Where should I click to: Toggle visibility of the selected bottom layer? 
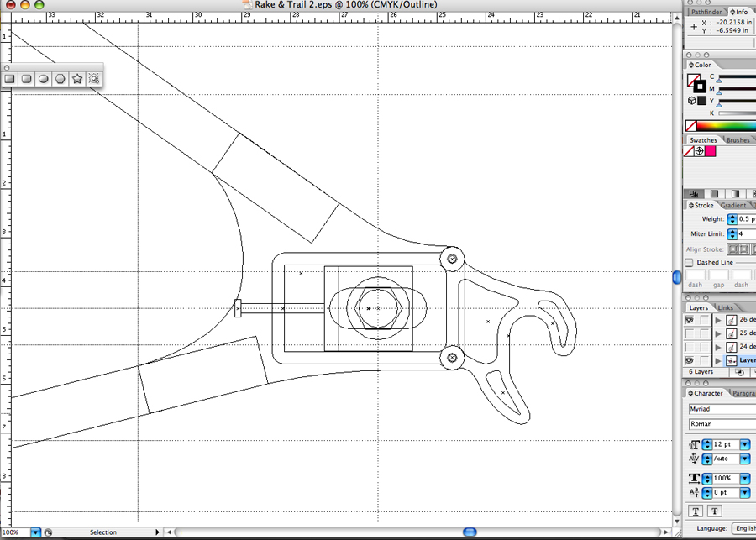click(689, 359)
